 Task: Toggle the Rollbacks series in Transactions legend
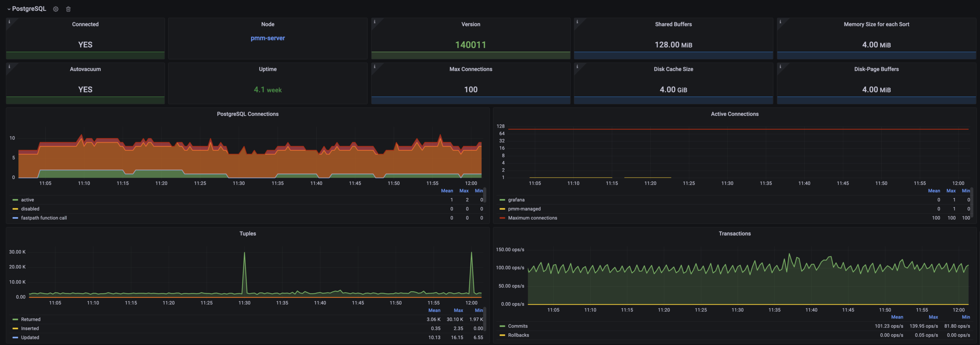(518, 335)
